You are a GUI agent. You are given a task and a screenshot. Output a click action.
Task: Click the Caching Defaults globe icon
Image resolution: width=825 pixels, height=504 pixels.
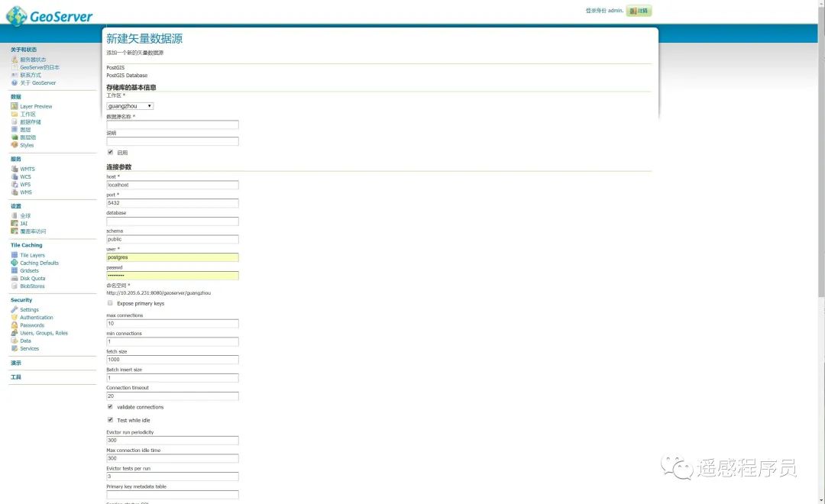[x=15, y=263]
